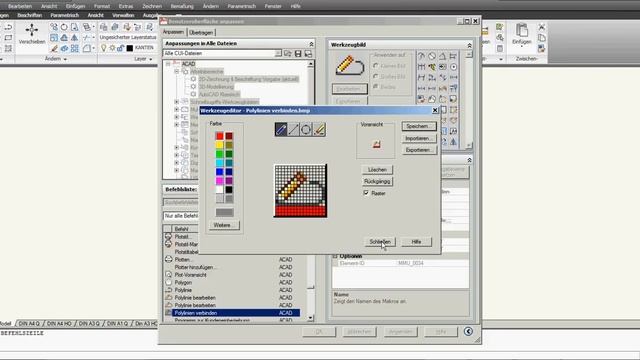Pick the red color swatch
This screenshot has width=640, height=360.
(220, 136)
